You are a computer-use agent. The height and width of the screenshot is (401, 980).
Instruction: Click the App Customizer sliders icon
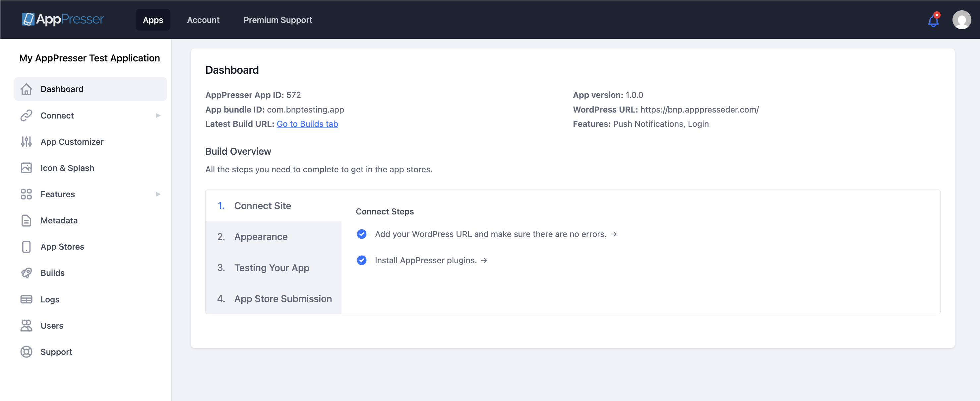coord(26,142)
